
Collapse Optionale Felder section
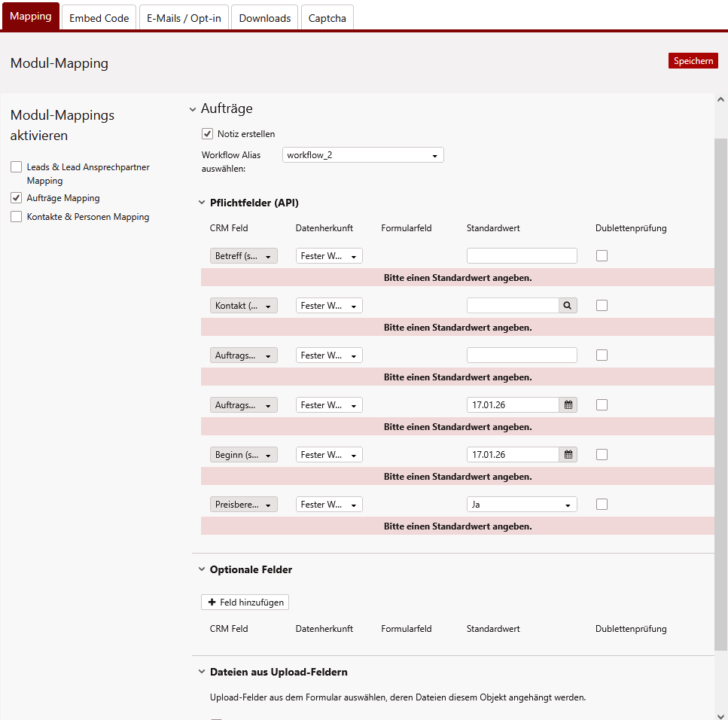[202, 569]
